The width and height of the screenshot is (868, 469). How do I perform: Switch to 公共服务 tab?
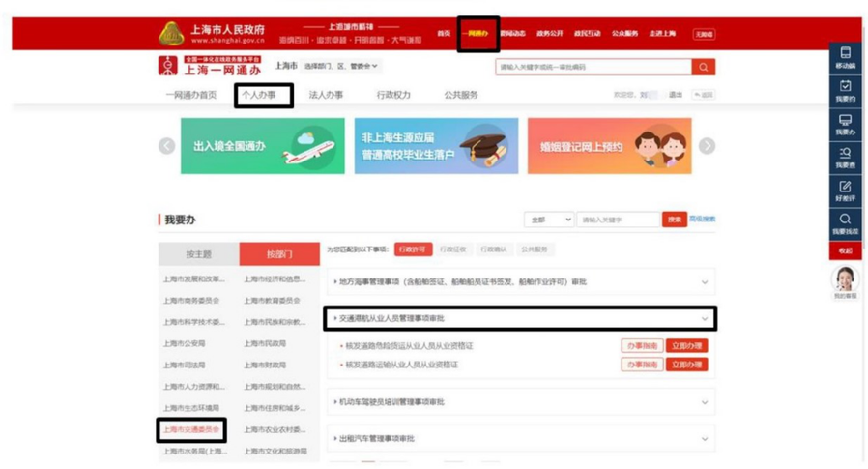click(461, 95)
